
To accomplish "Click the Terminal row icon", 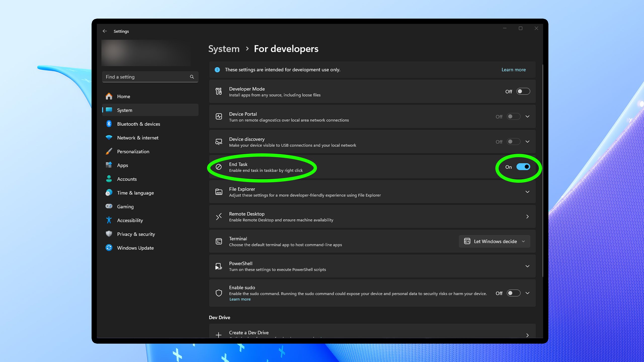I will (219, 241).
